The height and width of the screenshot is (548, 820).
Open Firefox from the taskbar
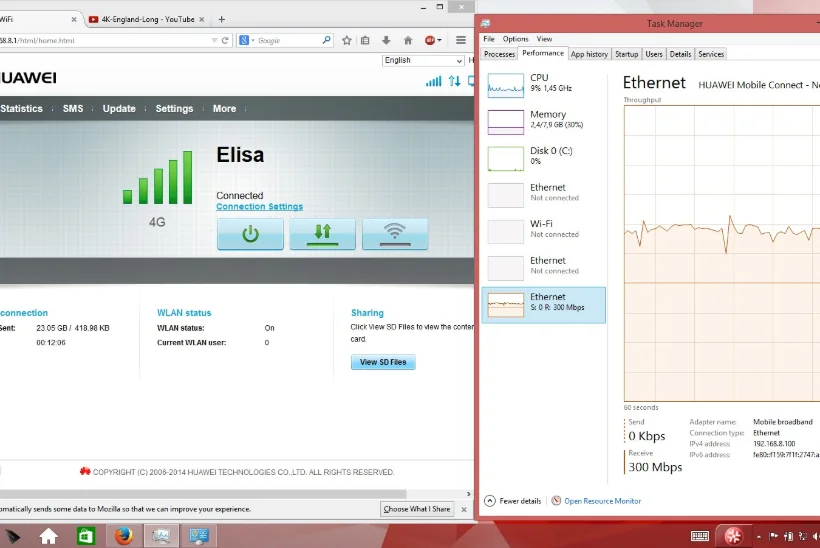pyautogui.click(x=124, y=535)
